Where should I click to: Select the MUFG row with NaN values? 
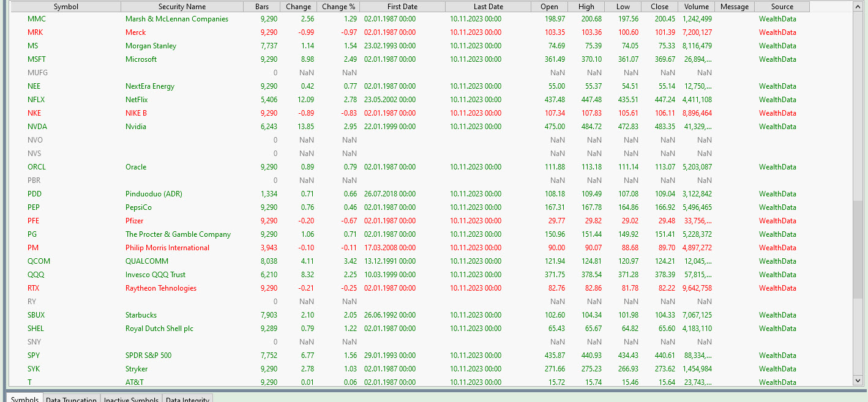[37, 73]
